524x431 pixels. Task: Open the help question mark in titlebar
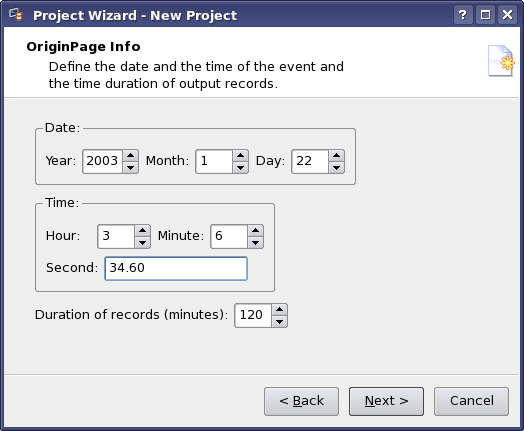(x=463, y=15)
